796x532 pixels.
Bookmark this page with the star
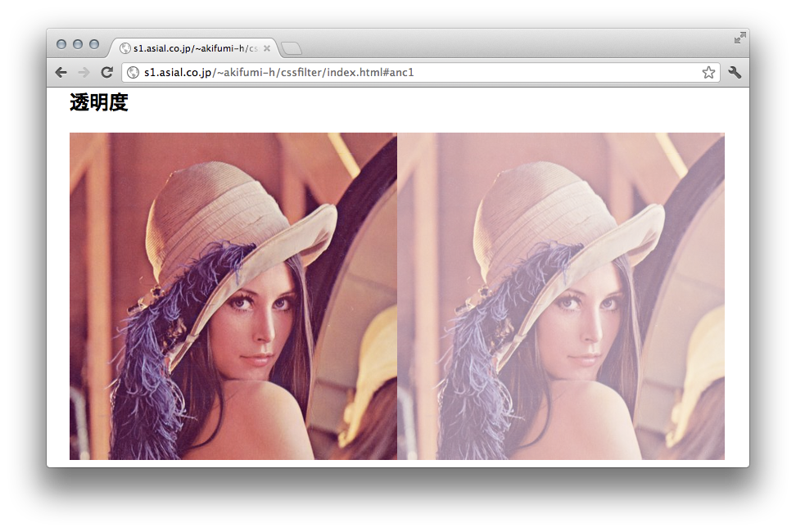point(708,73)
